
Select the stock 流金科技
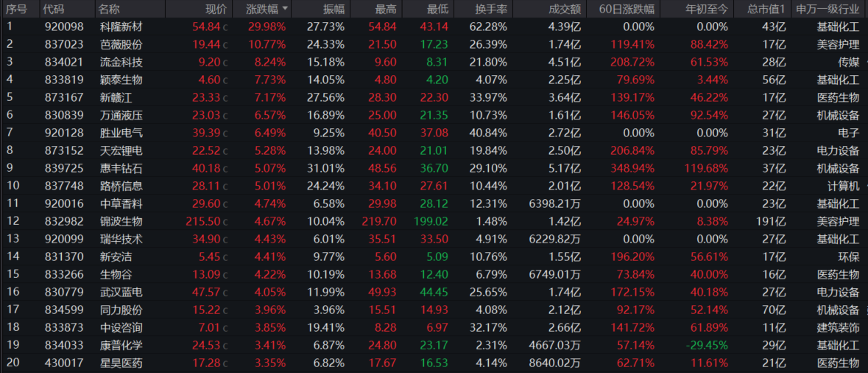pyautogui.click(x=121, y=62)
